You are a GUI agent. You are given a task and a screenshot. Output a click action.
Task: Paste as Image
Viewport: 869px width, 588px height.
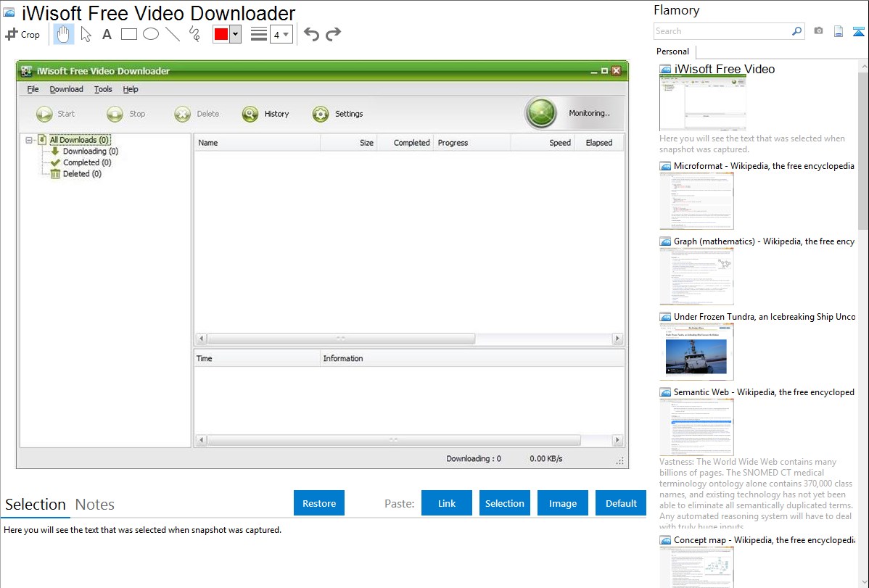click(x=562, y=502)
